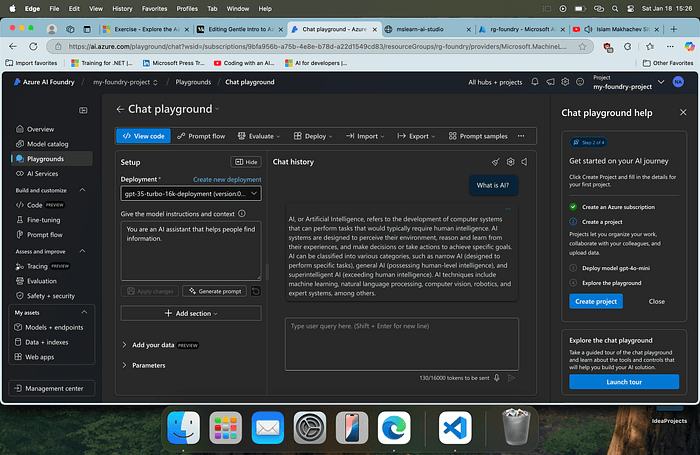Click the microphone icon by token count
The width and height of the screenshot is (700, 455).
coord(496,378)
